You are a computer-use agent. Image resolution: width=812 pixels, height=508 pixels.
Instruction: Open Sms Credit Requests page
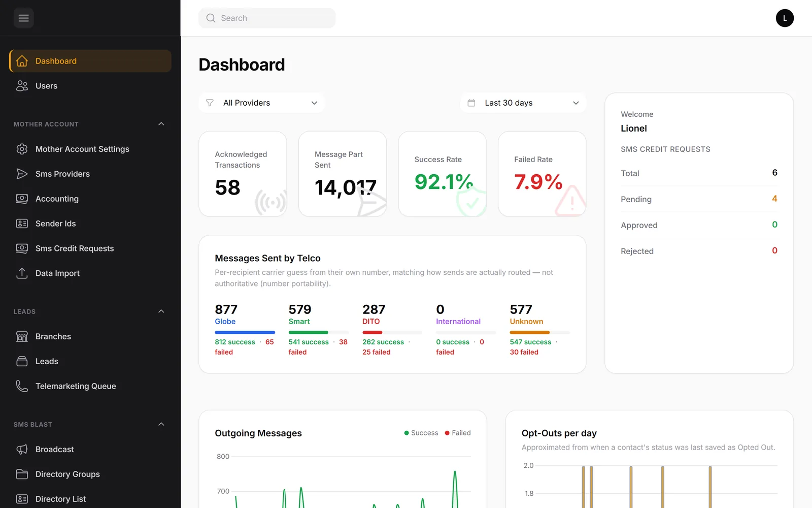[x=90, y=248]
